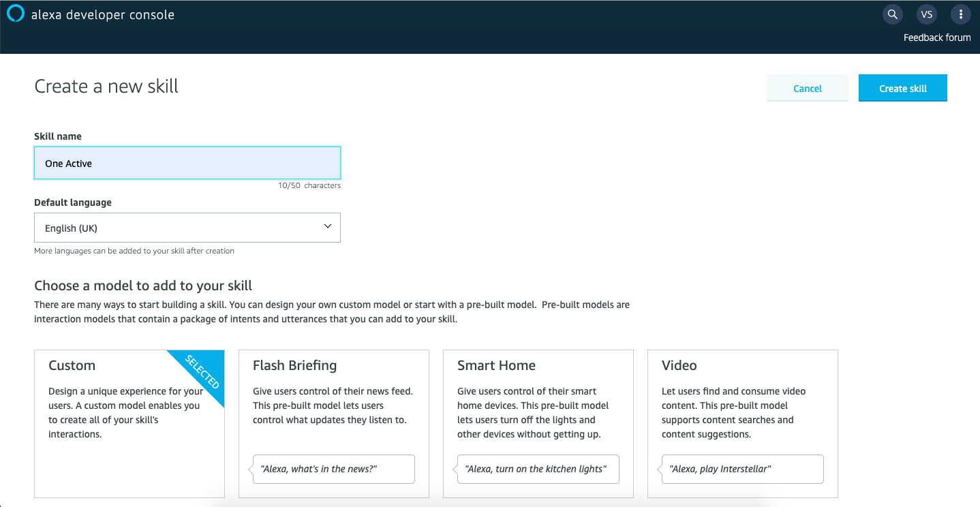Focus the Skill name input field
This screenshot has width=980, height=507.
tap(187, 164)
